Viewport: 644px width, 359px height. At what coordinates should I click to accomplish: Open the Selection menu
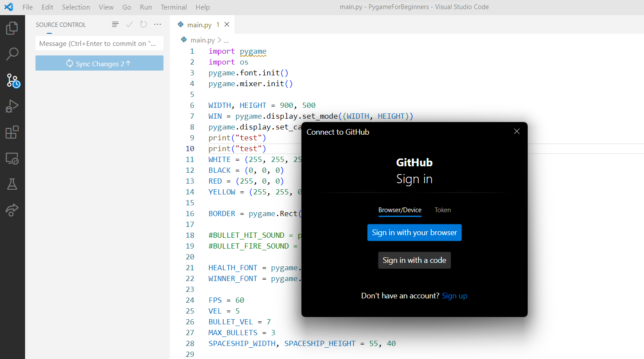click(x=76, y=7)
